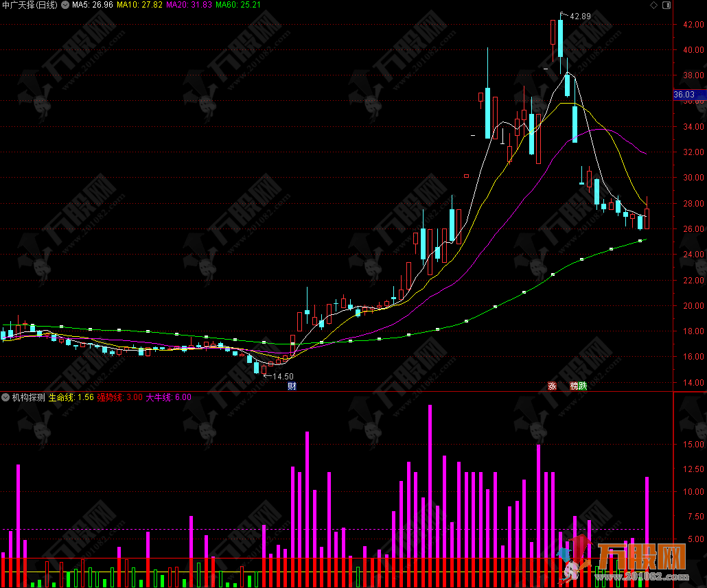Click the red 榜 marker icon
This screenshot has height=588, width=707.
575,386
